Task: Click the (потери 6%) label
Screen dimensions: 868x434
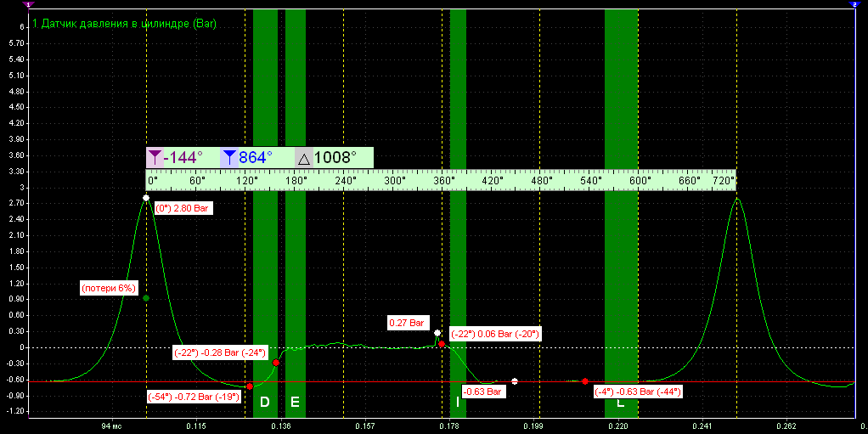Action: tap(109, 289)
